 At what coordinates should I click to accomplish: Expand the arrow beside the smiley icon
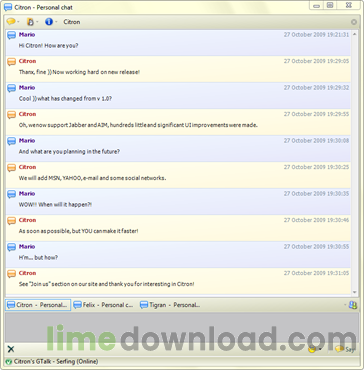pos(320,349)
